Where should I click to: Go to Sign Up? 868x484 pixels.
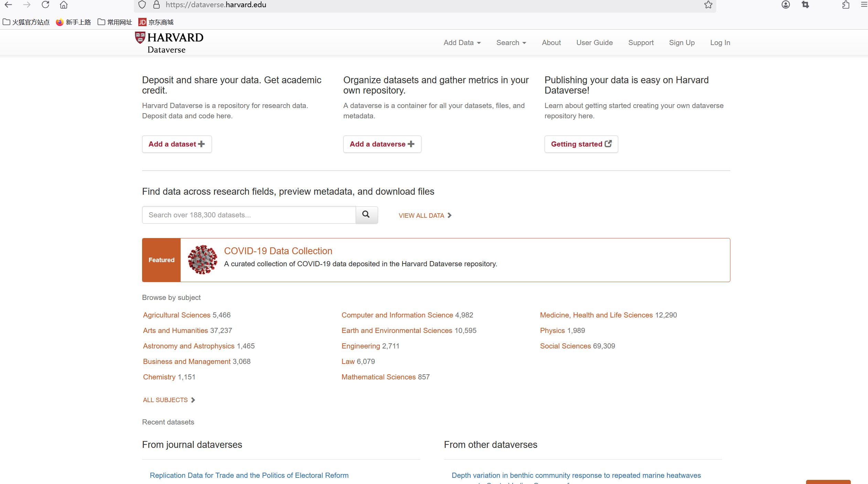coord(682,43)
